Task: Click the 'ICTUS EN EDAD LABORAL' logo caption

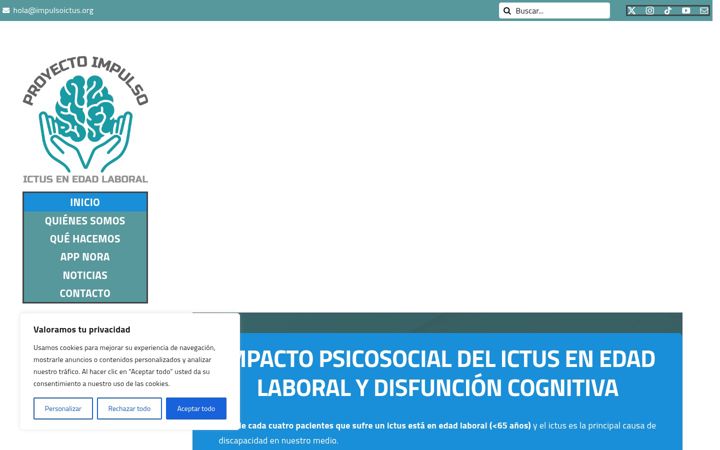Action: click(85, 179)
